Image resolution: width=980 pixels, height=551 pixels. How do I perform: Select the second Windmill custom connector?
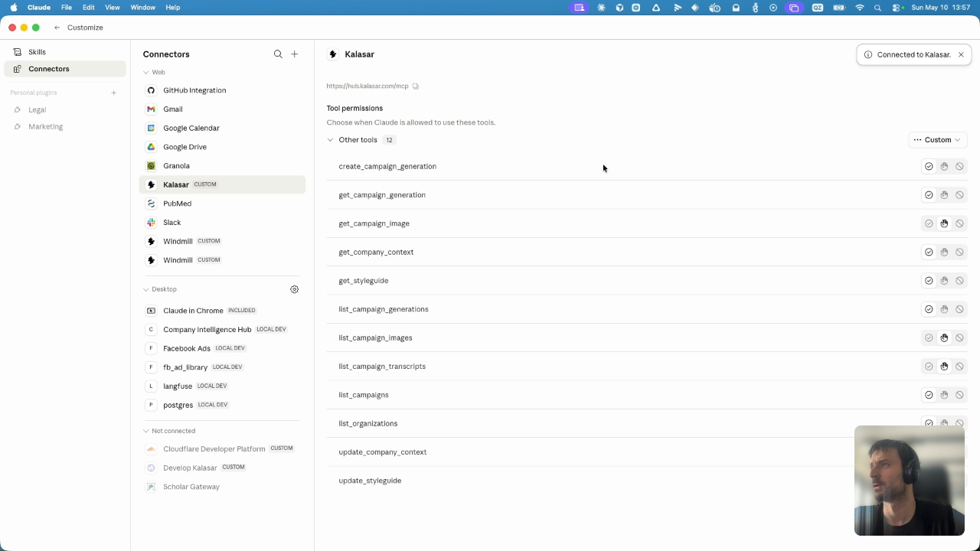click(222, 260)
